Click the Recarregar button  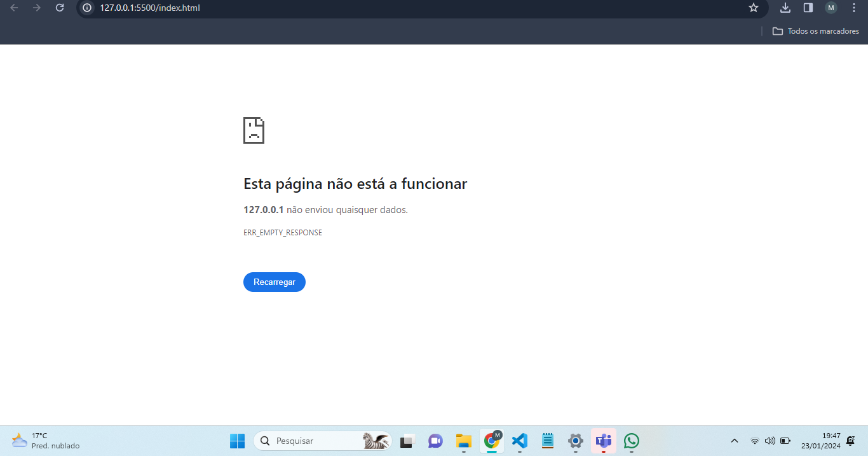[x=275, y=282]
